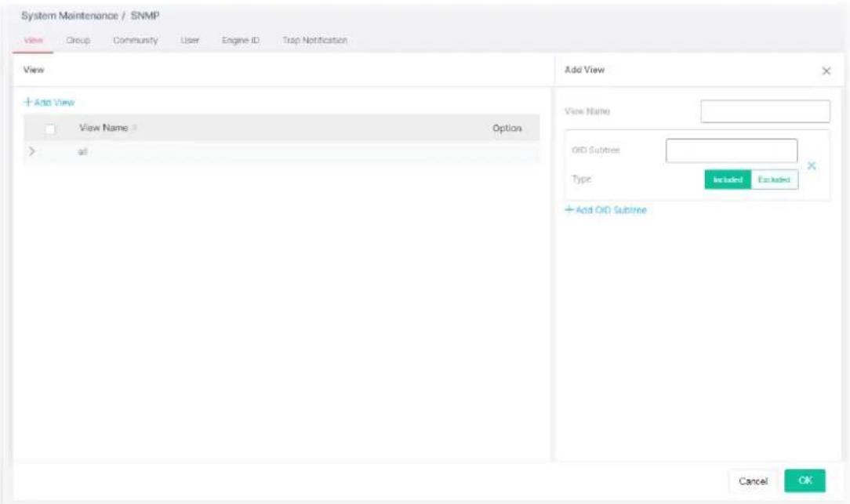Viewport: 850px width, 504px height.
Task: Go to the User tab
Action: 190,41
